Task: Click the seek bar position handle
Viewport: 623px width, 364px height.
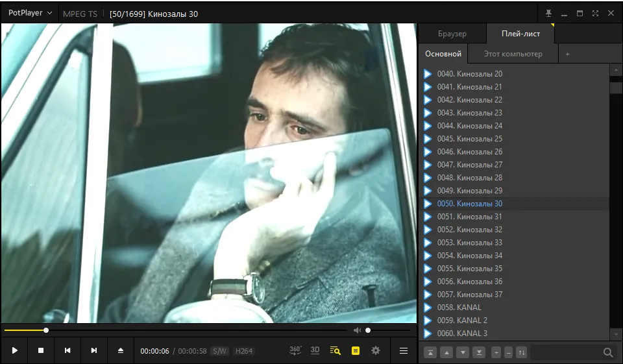Action: click(x=46, y=330)
